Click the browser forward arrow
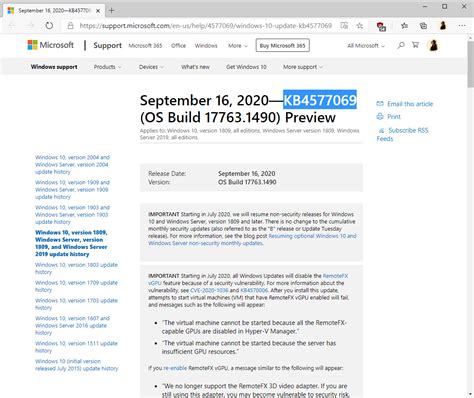Screen dimensions: 474x398 (x=31, y=26)
